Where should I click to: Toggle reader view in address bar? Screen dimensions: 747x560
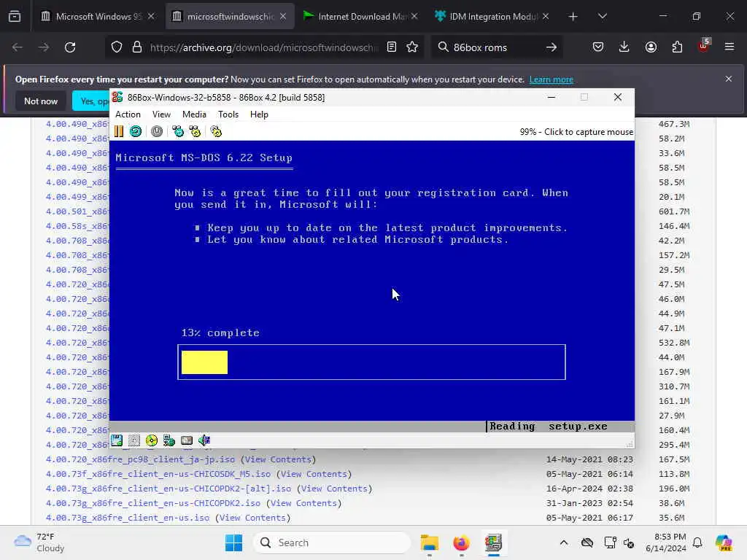pyautogui.click(x=392, y=47)
